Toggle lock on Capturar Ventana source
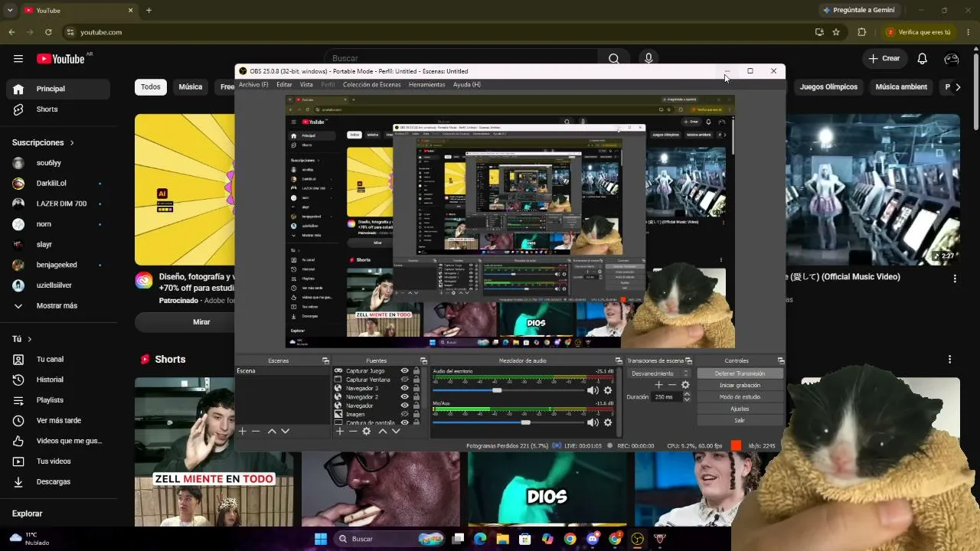Image resolution: width=980 pixels, height=551 pixels. (416, 380)
